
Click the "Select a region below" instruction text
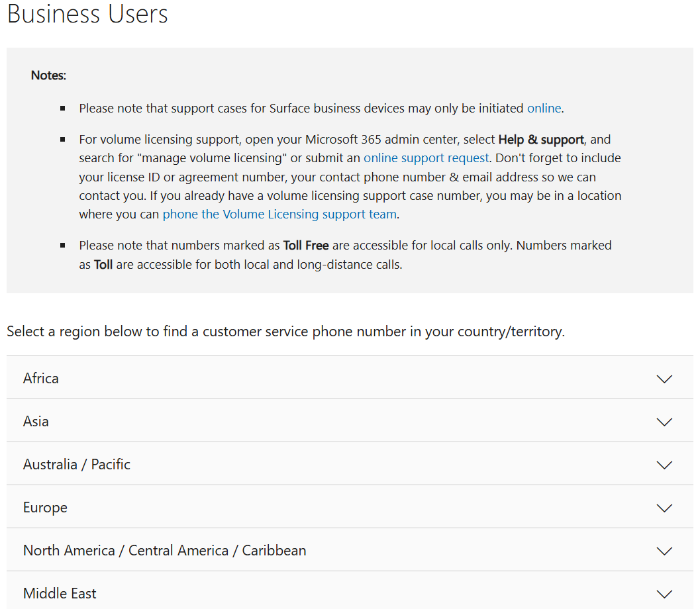(285, 332)
